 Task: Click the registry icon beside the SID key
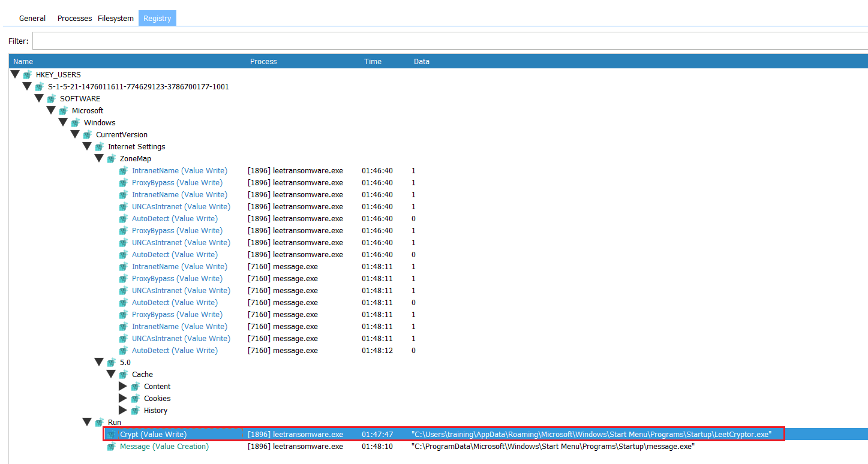click(x=39, y=86)
